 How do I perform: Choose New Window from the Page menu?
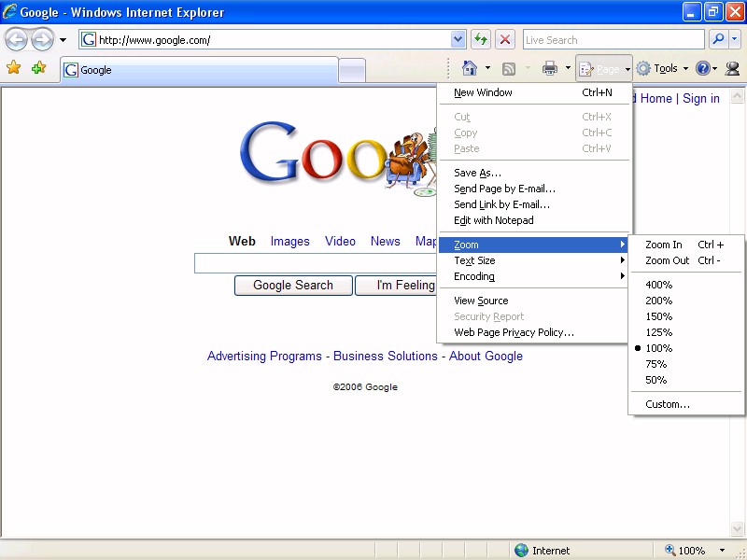[x=533, y=92]
